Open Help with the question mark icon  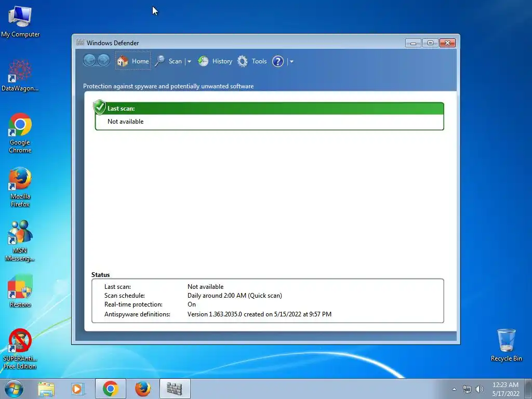[278, 61]
